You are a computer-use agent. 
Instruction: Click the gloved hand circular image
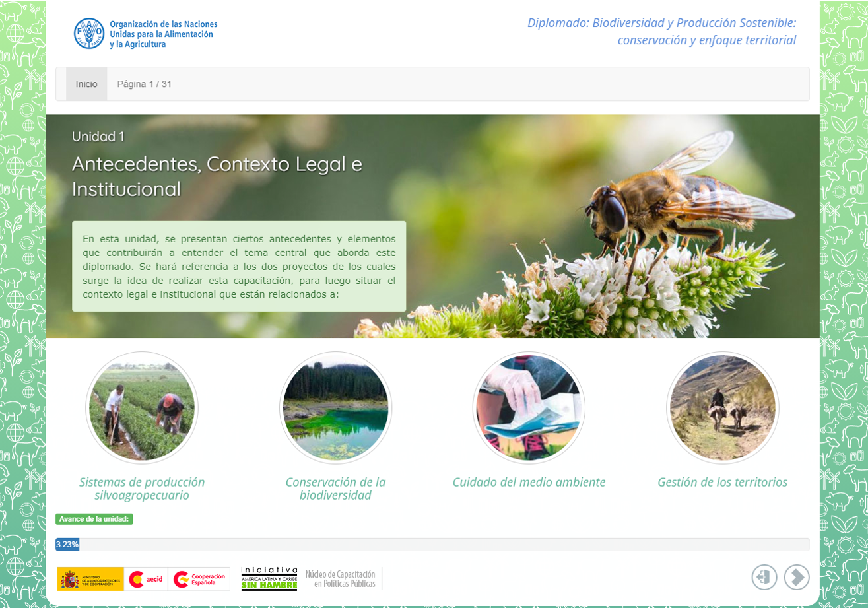[x=529, y=407]
